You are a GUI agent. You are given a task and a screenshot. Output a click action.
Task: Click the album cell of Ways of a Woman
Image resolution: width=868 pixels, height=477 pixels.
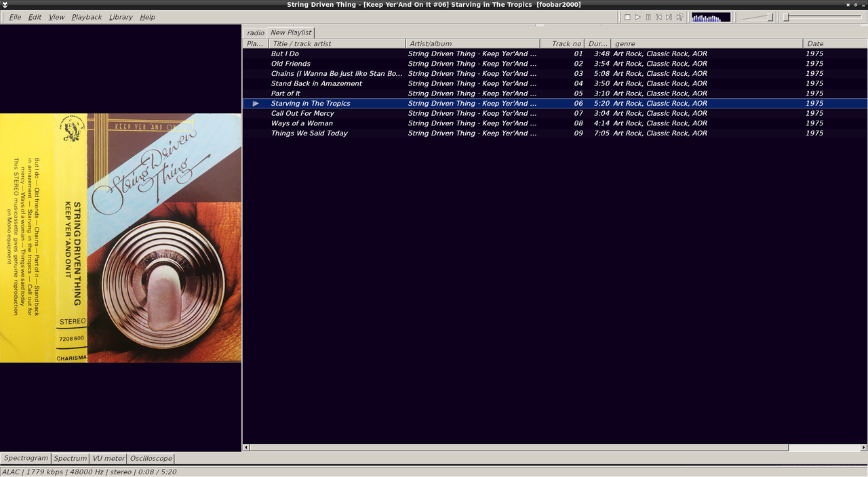coord(472,123)
